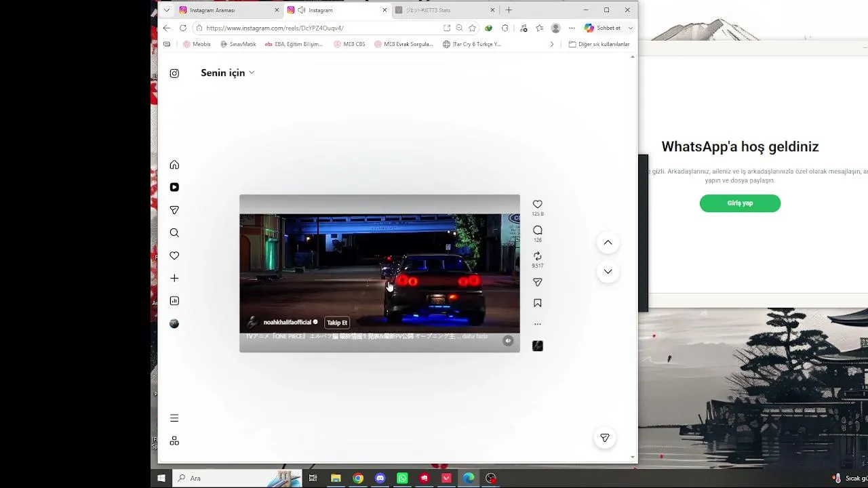Open the dashboard chart icon in sidebar
Viewport: 868px width, 488px height.
[174, 301]
